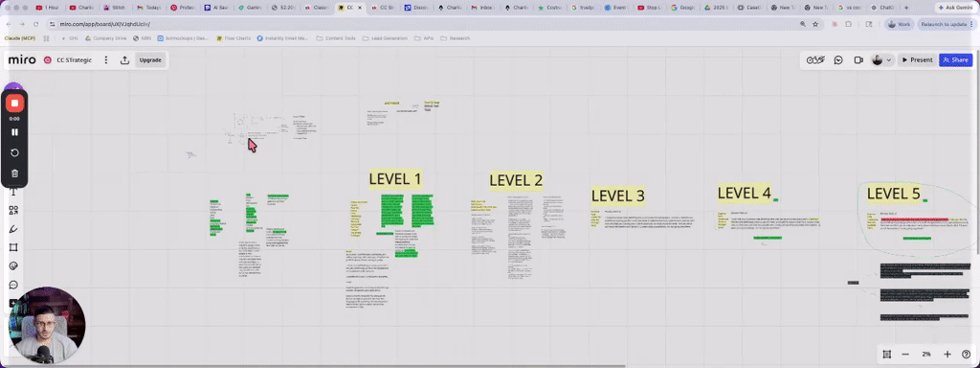The width and height of the screenshot is (980, 368).
Task: Click the 2% zoom level
Action: click(926, 355)
